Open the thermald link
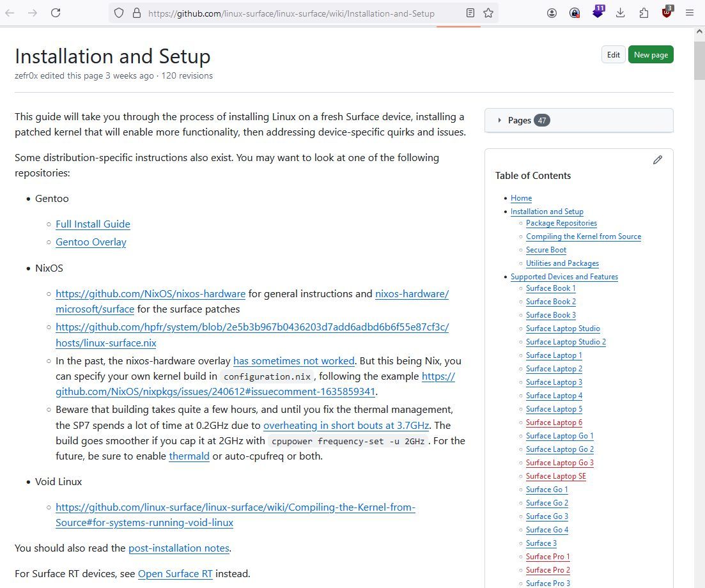 [189, 456]
